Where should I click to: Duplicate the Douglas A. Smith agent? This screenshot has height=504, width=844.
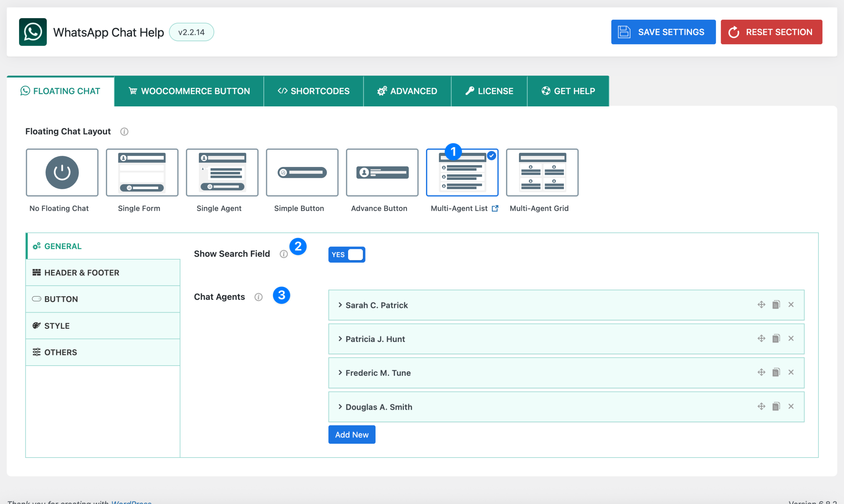[776, 406]
